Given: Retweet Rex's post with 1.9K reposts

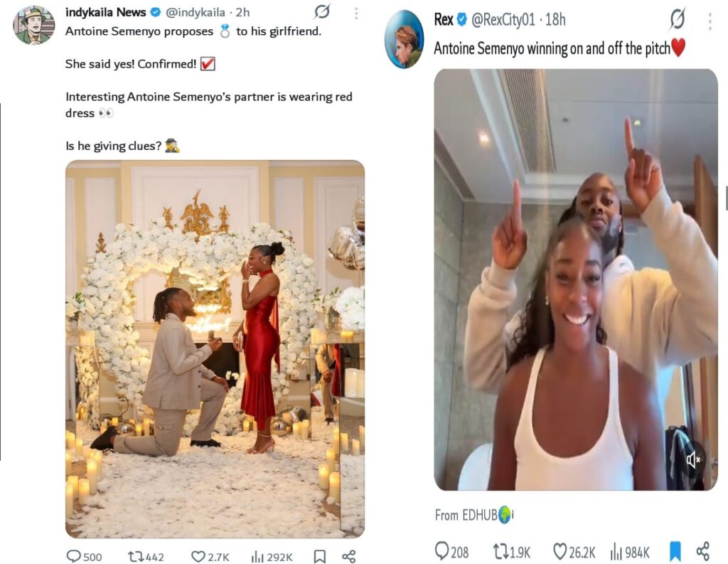Looking at the screenshot, I should (x=500, y=551).
